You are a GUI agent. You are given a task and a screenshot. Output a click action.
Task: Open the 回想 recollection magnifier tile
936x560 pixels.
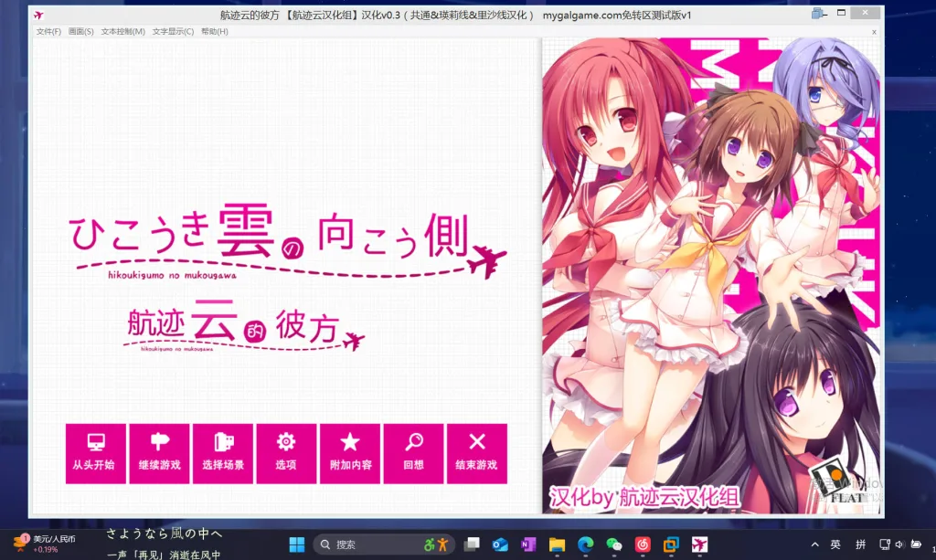point(413,453)
